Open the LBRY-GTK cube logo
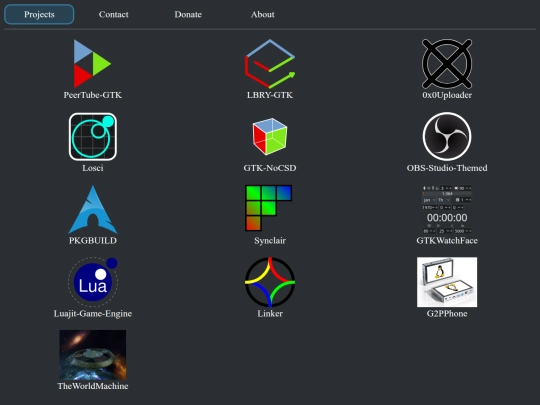Image resolution: width=540 pixels, height=405 pixels. tap(270, 64)
